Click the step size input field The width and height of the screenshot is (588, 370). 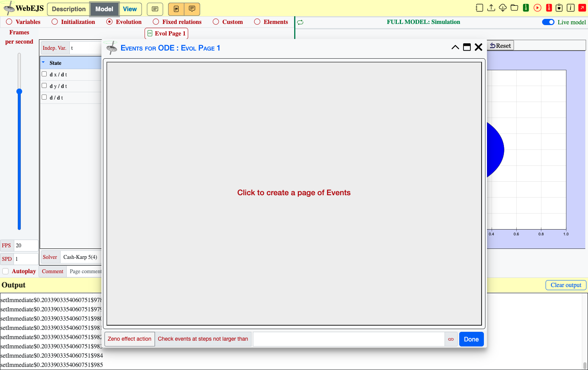point(349,339)
